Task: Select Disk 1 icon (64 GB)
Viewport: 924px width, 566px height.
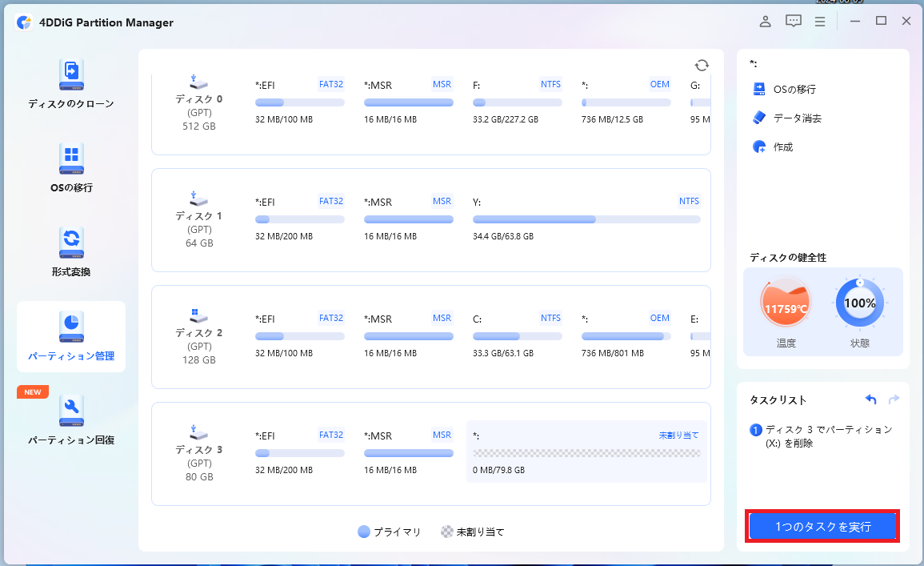Action: pos(198,199)
